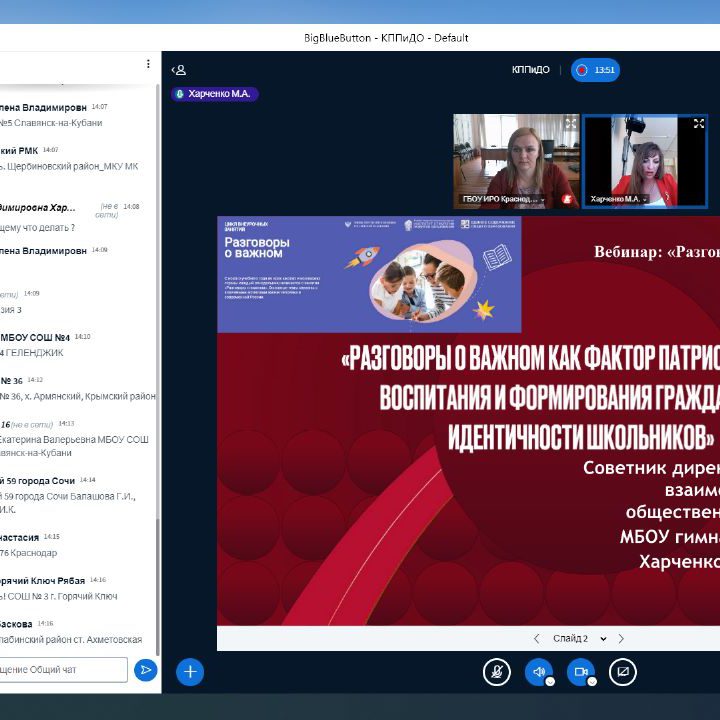Unmute the microphone
This screenshot has height=720, width=720.
pyautogui.click(x=496, y=672)
